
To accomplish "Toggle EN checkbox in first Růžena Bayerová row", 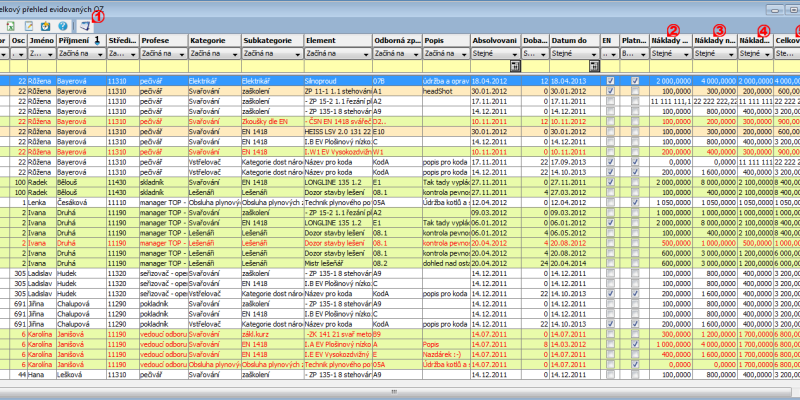I will [610, 79].
